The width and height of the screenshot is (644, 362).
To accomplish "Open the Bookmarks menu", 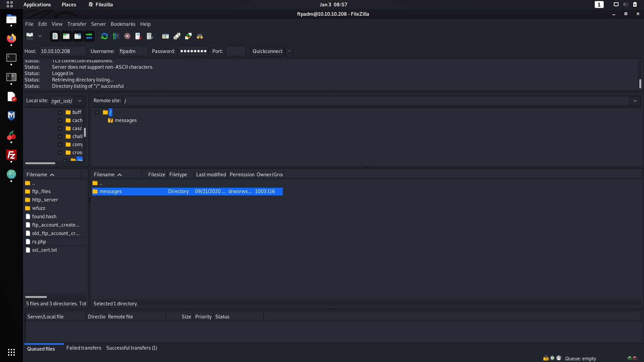I will click(123, 24).
